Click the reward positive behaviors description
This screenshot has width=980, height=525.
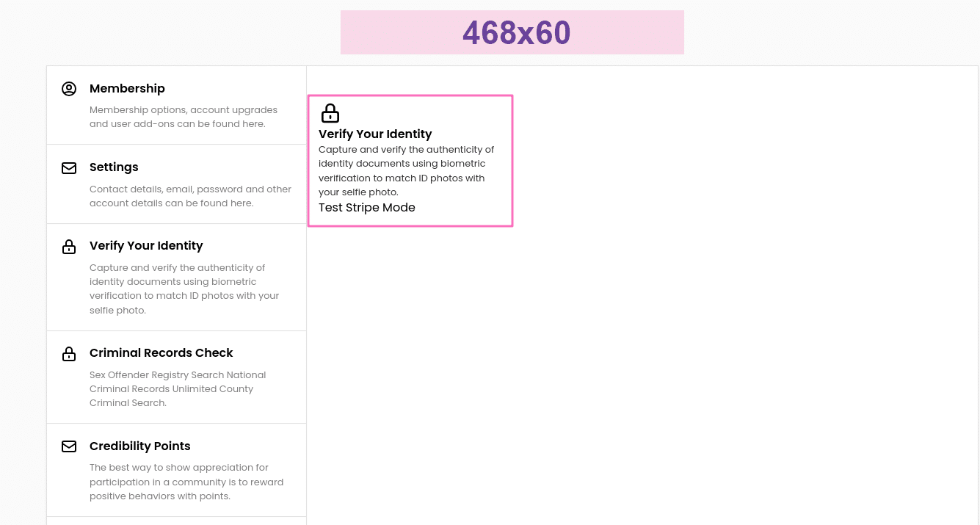pyautogui.click(x=186, y=482)
